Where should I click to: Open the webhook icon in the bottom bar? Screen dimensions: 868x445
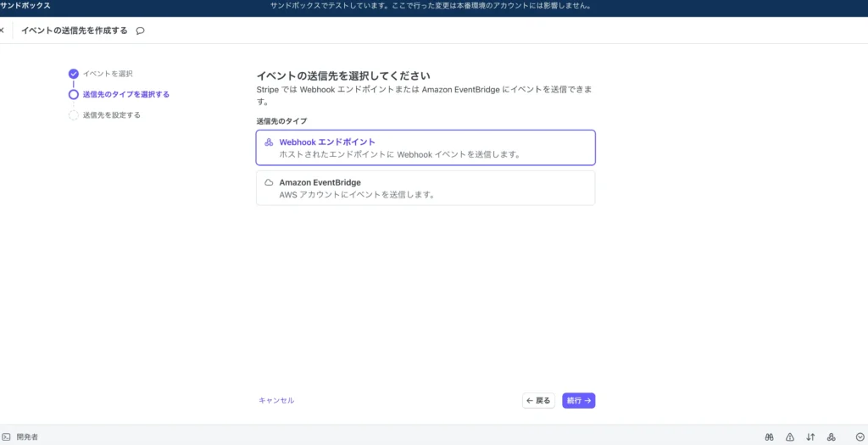tap(832, 437)
